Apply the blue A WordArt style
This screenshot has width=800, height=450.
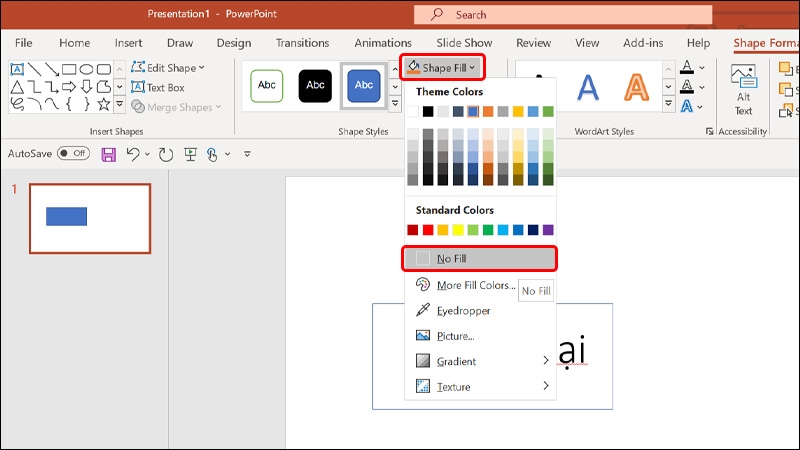[588, 87]
